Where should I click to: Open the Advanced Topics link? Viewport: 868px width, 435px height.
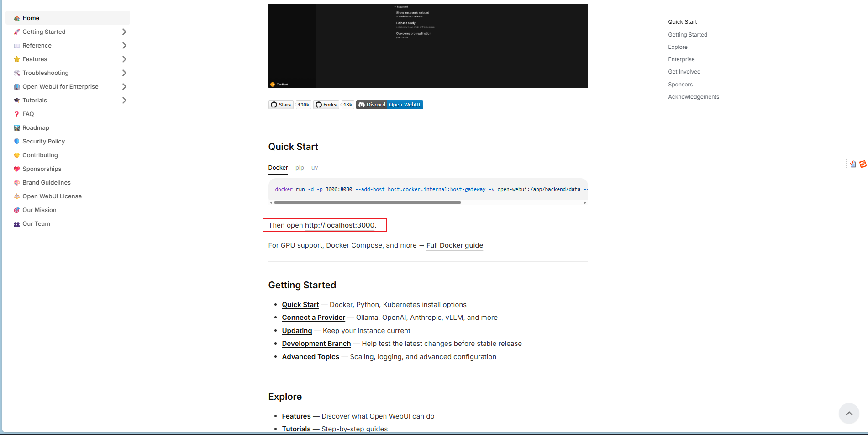pos(310,357)
